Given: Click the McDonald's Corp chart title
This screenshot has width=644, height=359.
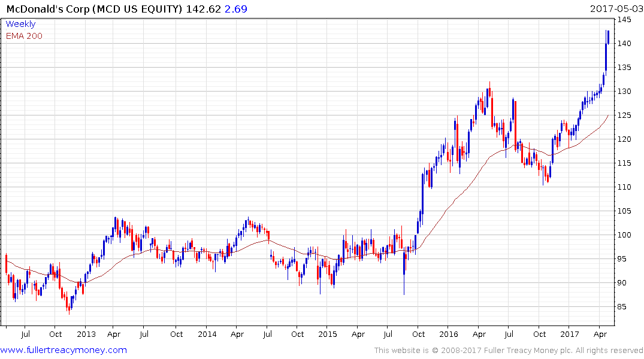Looking at the screenshot, I should pos(95,9).
